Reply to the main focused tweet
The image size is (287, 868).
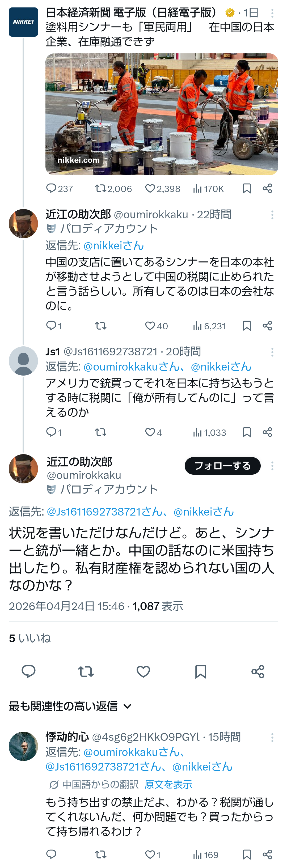tap(29, 671)
